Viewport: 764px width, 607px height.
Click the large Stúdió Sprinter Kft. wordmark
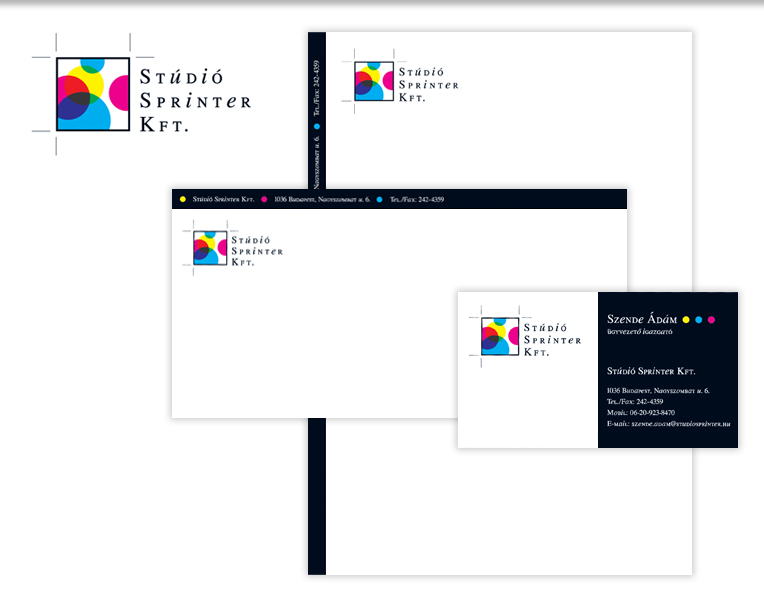(x=195, y=100)
